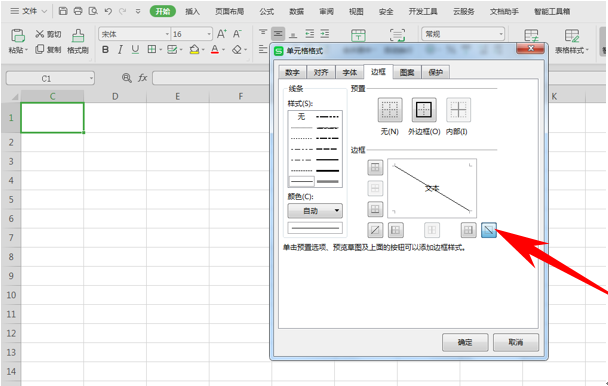
Task: Open Print Preview icon
Action: coord(93,11)
